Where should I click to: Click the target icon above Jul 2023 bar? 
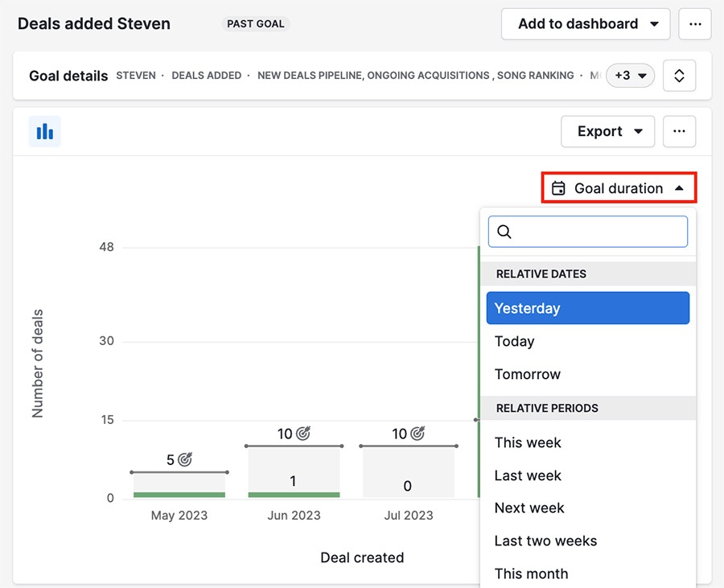[x=419, y=433]
